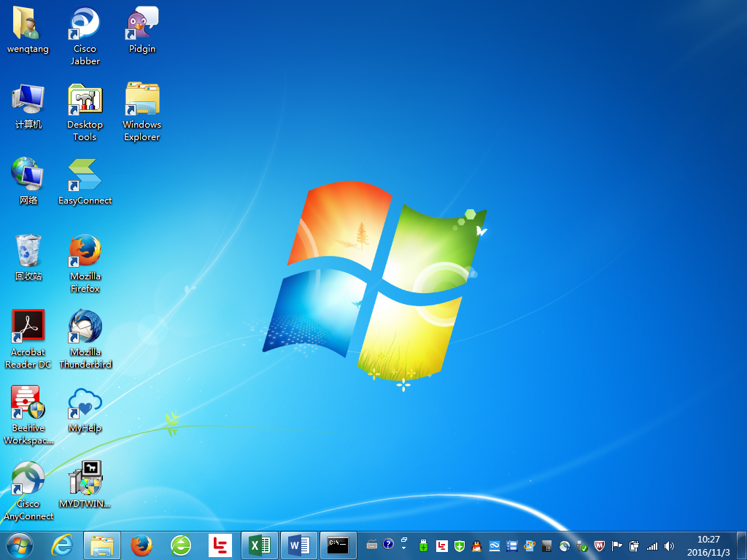Switch to Excel on the taskbar
This screenshot has width=747, height=560.
pyautogui.click(x=260, y=545)
